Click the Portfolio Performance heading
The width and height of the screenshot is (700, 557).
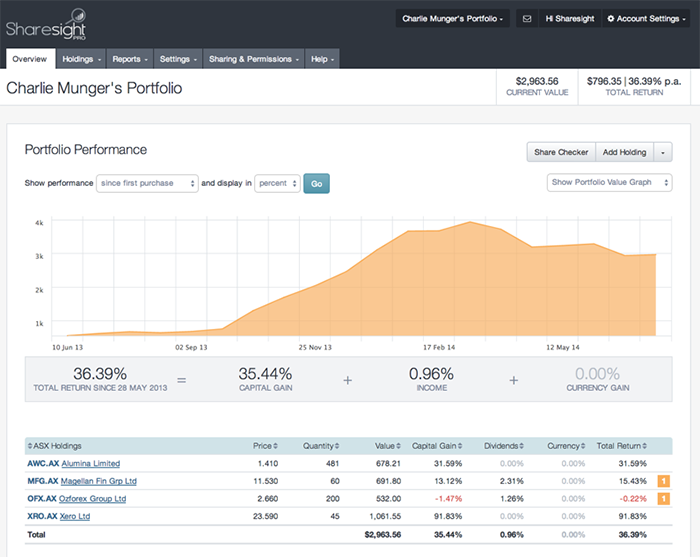click(86, 150)
